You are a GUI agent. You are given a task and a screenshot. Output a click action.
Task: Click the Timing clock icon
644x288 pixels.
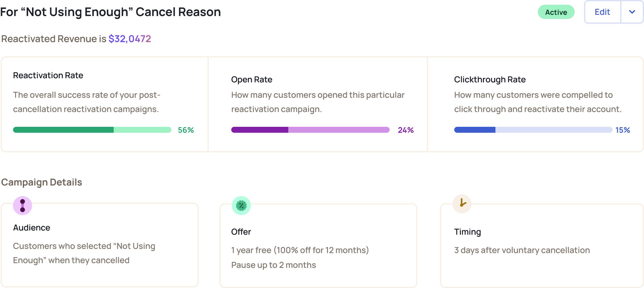462,203
